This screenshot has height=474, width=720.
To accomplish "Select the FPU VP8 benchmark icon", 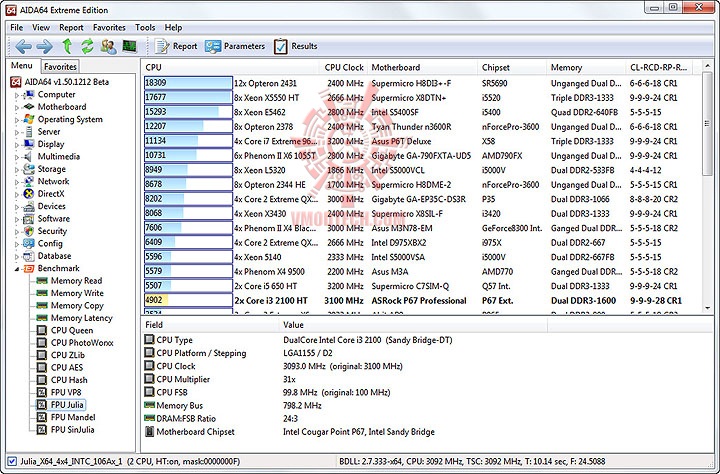I will (x=42, y=392).
